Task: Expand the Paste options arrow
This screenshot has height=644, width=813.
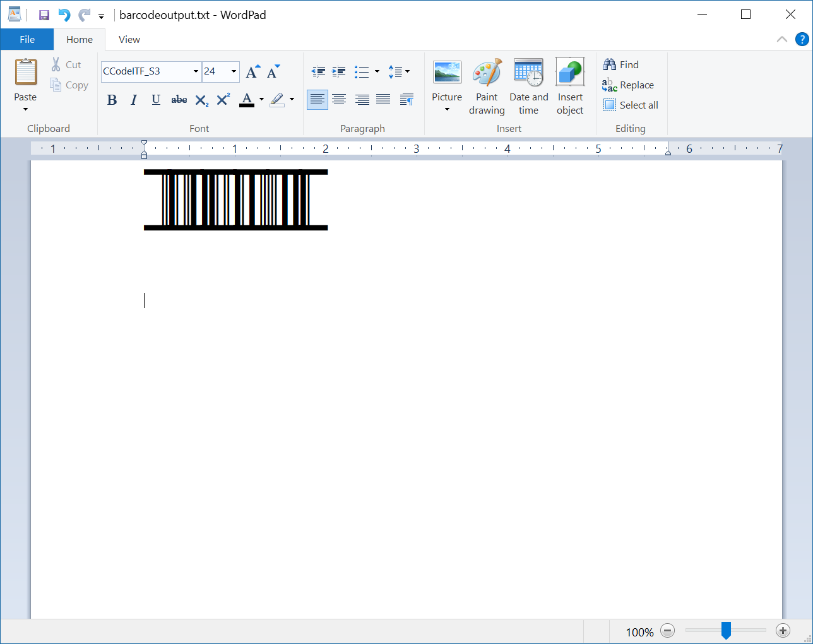Action: pyautogui.click(x=25, y=109)
